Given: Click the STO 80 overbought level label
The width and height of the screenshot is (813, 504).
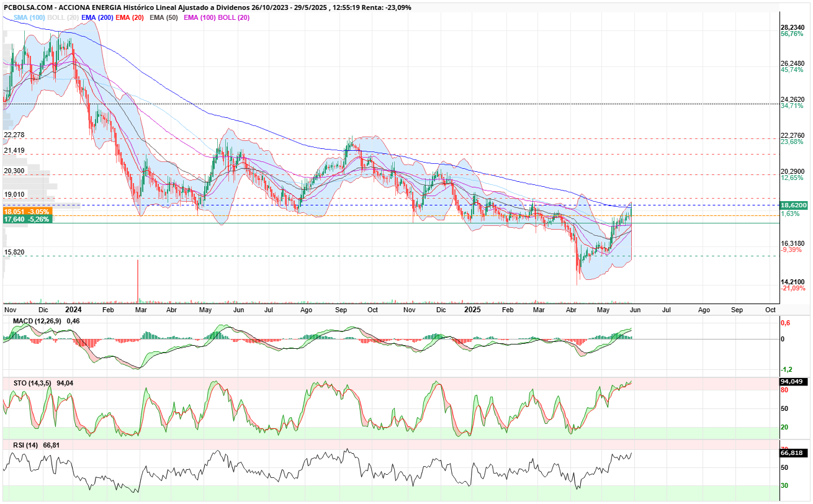Looking at the screenshot, I should coord(784,390).
